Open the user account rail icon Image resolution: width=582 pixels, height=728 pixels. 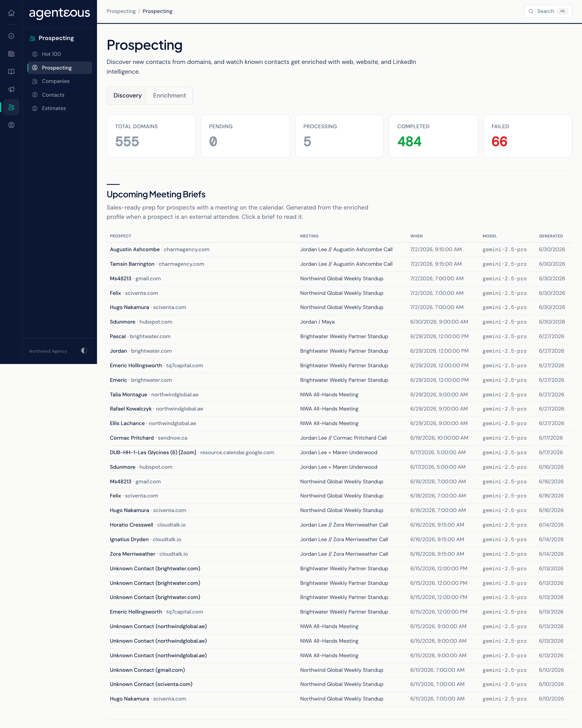(11, 125)
